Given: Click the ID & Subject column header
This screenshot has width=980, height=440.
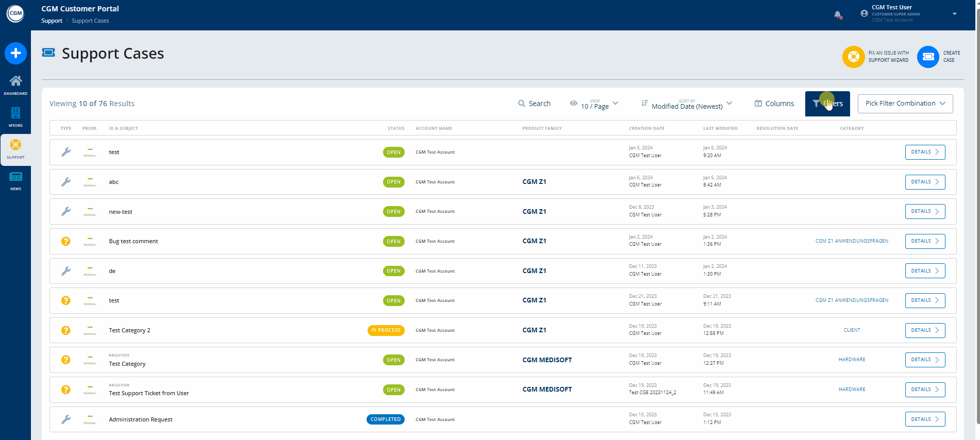Looking at the screenshot, I should tap(123, 128).
